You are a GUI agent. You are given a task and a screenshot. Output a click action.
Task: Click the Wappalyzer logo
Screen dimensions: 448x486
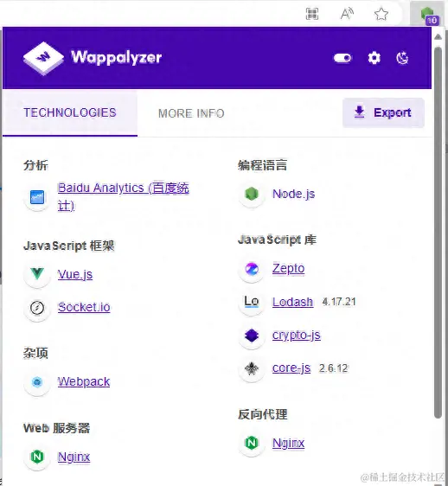pos(93,58)
